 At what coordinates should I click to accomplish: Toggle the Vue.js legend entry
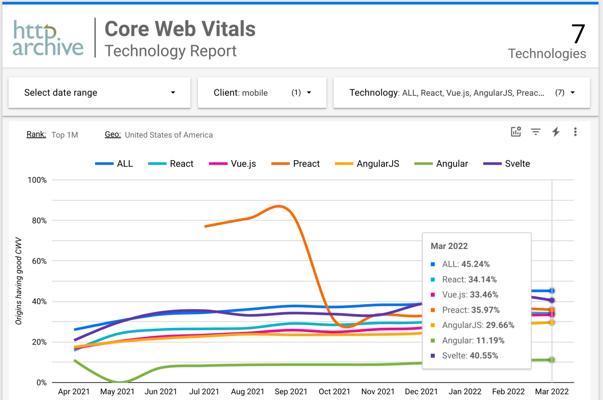(232, 164)
